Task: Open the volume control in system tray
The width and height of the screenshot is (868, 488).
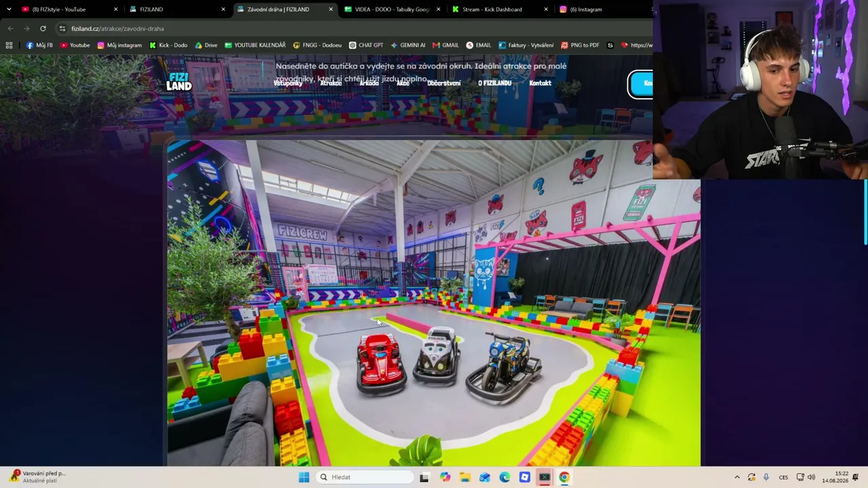Action: click(811, 477)
